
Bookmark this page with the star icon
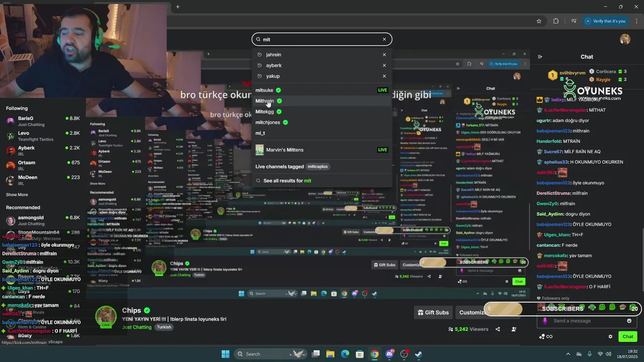pyautogui.click(x=539, y=21)
